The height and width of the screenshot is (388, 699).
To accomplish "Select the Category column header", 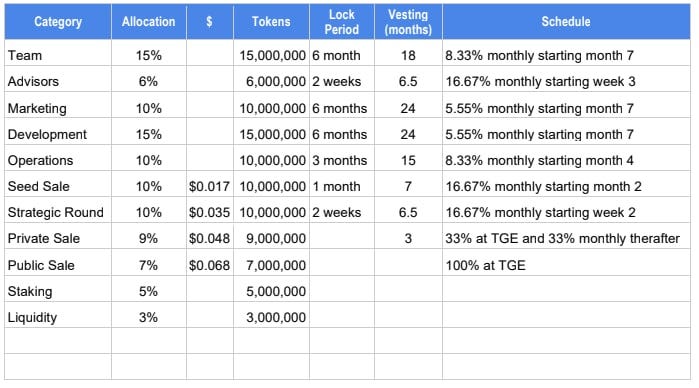I will (x=58, y=21).
